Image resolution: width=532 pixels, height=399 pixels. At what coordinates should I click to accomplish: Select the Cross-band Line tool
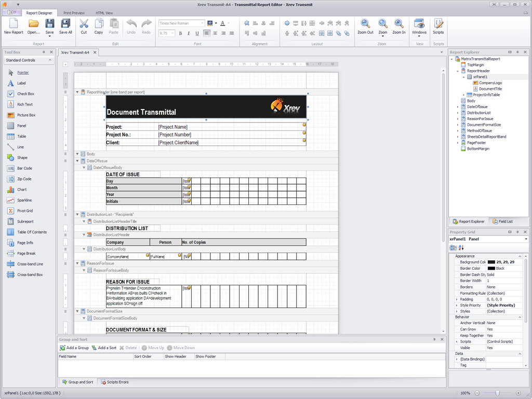pyautogui.click(x=30, y=264)
